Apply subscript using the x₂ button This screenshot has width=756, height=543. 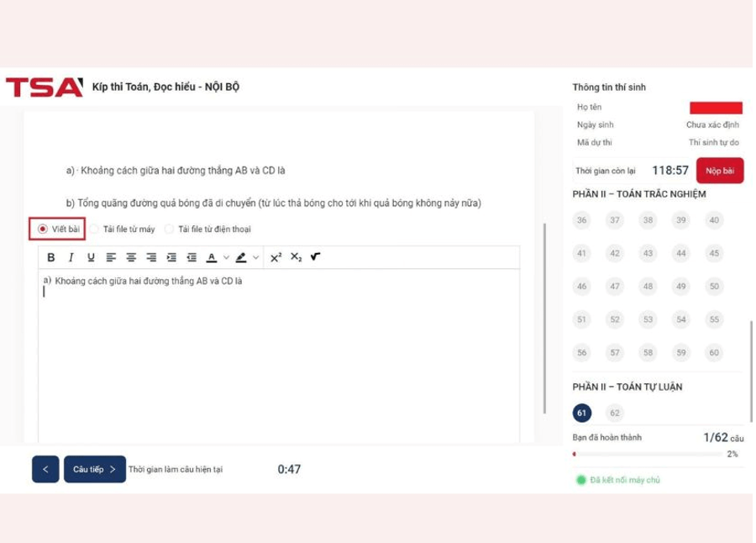[x=296, y=258]
